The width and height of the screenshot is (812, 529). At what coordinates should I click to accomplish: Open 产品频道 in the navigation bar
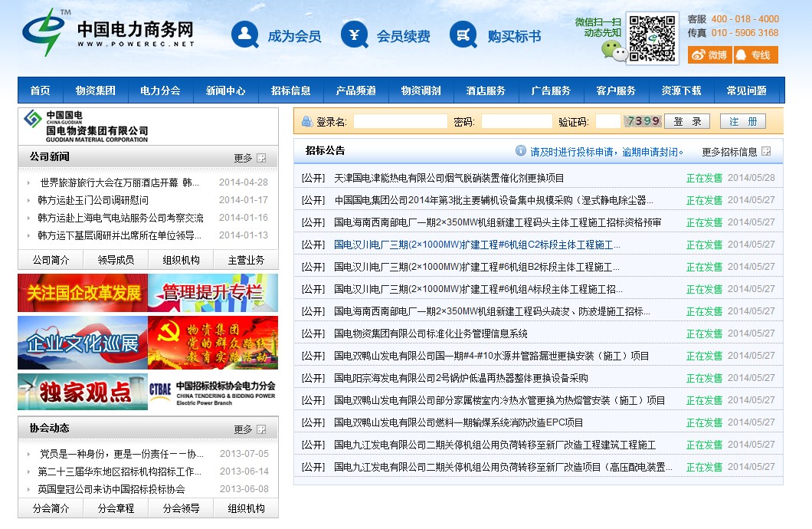click(x=355, y=90)
